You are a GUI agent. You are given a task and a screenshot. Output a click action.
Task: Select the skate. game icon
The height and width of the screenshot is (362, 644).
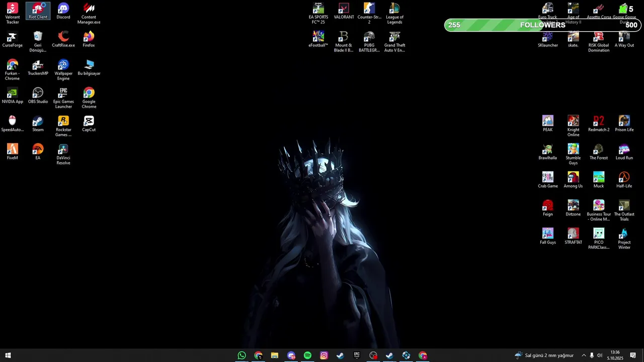pyautogui.click(x=573, y=39)
